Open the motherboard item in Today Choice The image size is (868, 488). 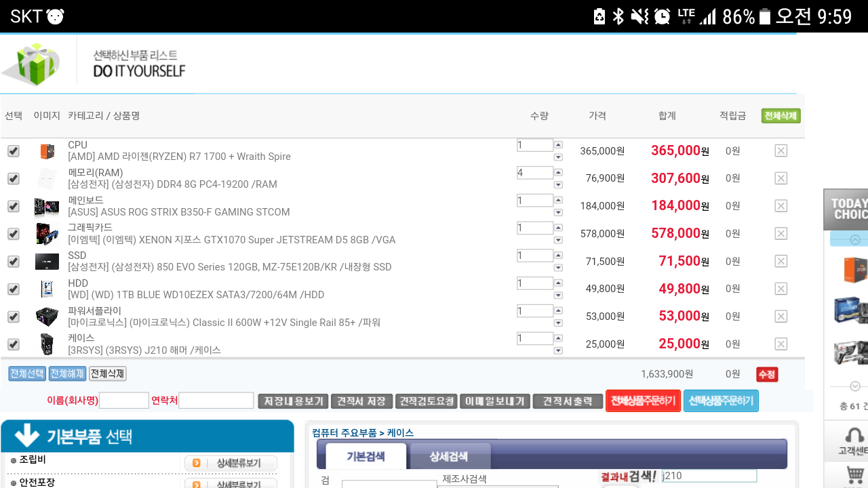[x=852, y=310]
